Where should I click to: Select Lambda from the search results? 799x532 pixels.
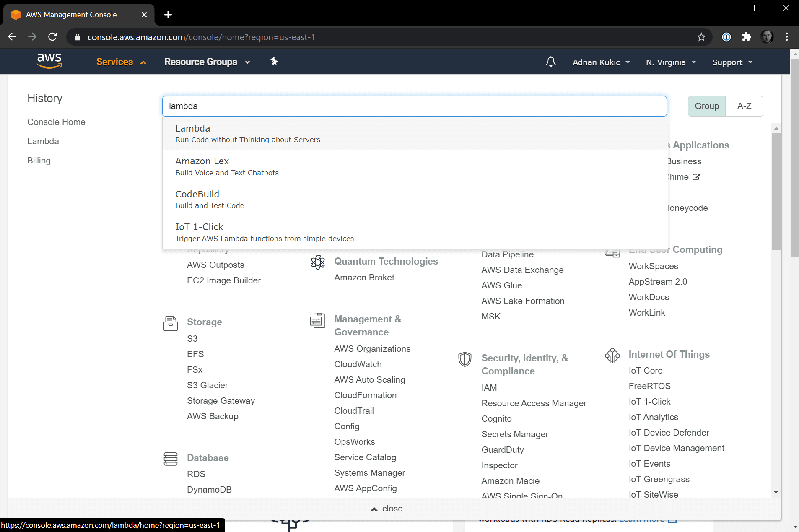coord(193,129)
